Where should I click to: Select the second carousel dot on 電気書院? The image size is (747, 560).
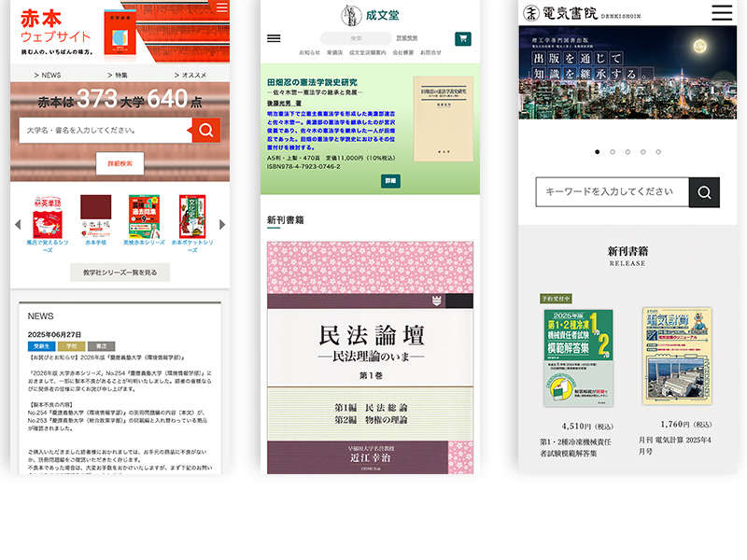pos(613,152)
